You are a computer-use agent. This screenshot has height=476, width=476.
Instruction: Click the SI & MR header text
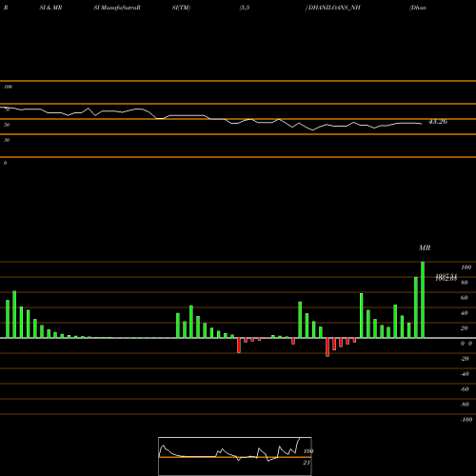click(x=50, y=8)
